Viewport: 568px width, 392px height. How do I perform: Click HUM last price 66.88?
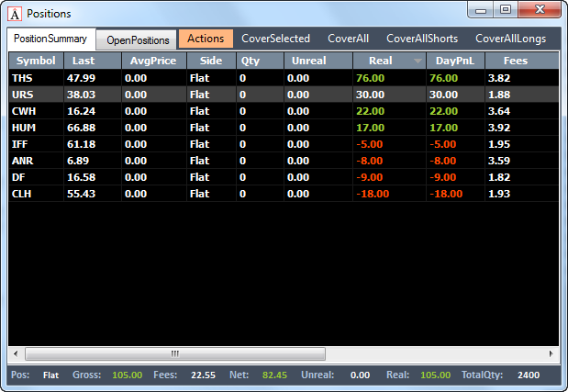[x=81, y=128]
